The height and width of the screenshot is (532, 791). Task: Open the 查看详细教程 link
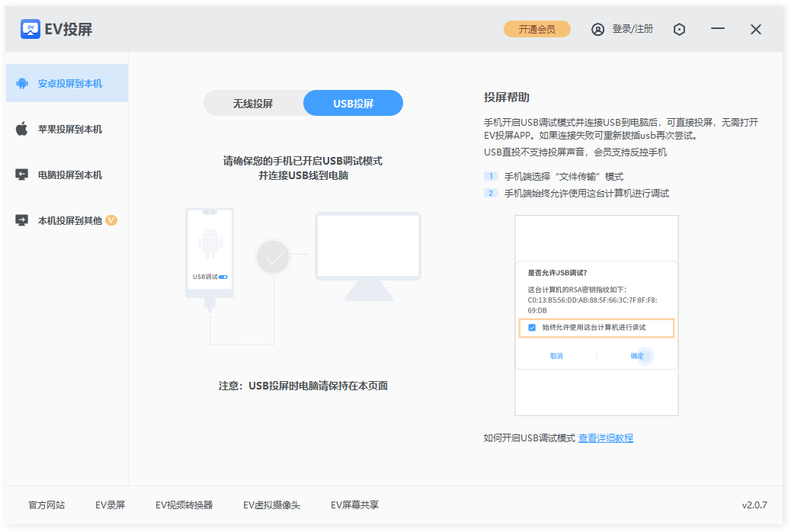pos(605,437)
